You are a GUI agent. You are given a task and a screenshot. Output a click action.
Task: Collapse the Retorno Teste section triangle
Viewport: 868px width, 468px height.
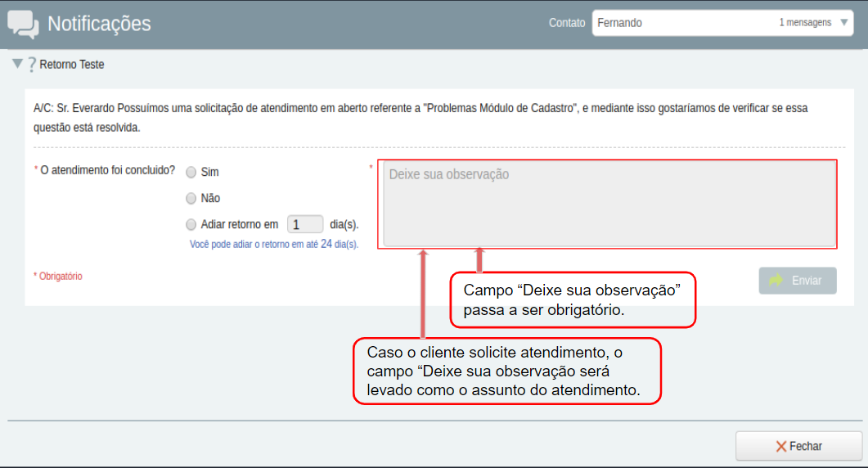17,64
